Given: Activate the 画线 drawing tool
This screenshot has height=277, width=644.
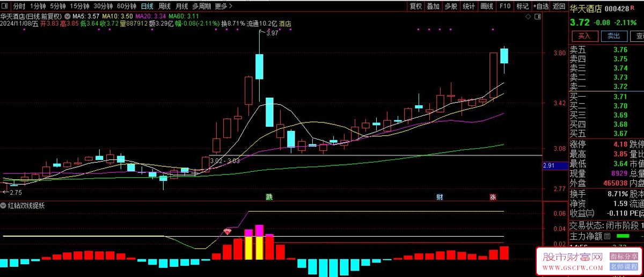Looking at the screenshot, I should tap(487, 6).
